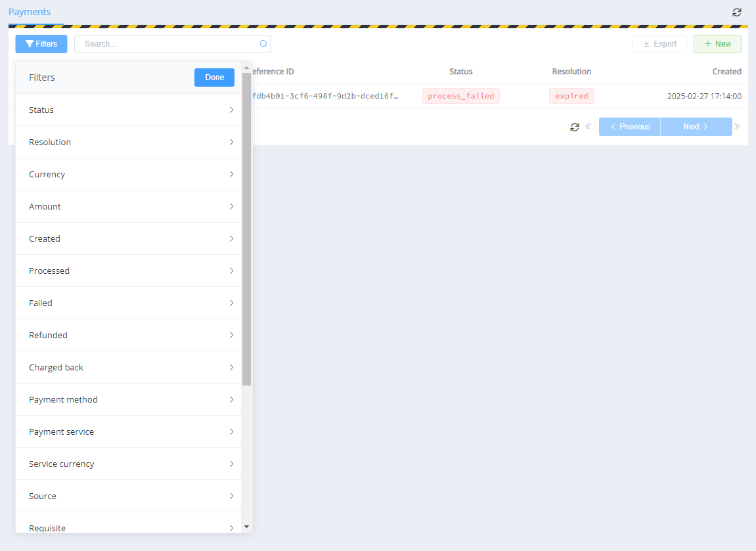Click the refresh icon in top-right corner

[x=737, y=12]
